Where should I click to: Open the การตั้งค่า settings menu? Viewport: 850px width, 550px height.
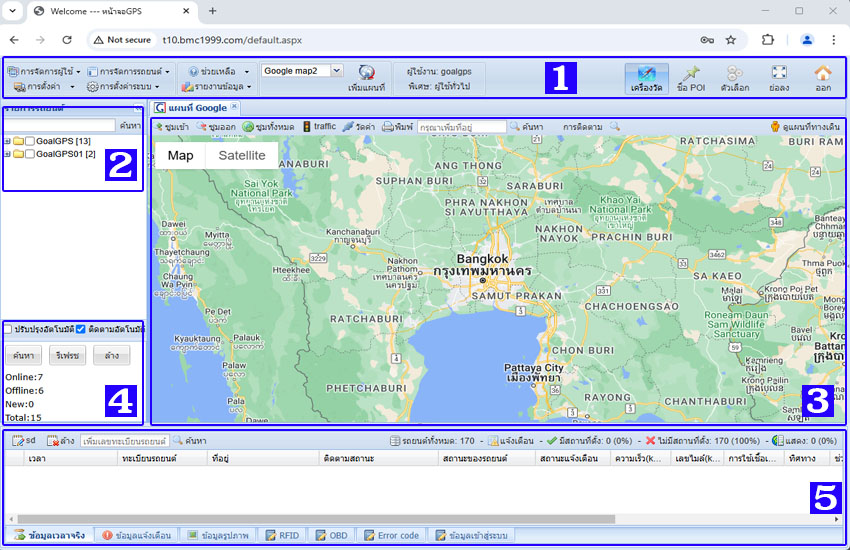point(44,87)
